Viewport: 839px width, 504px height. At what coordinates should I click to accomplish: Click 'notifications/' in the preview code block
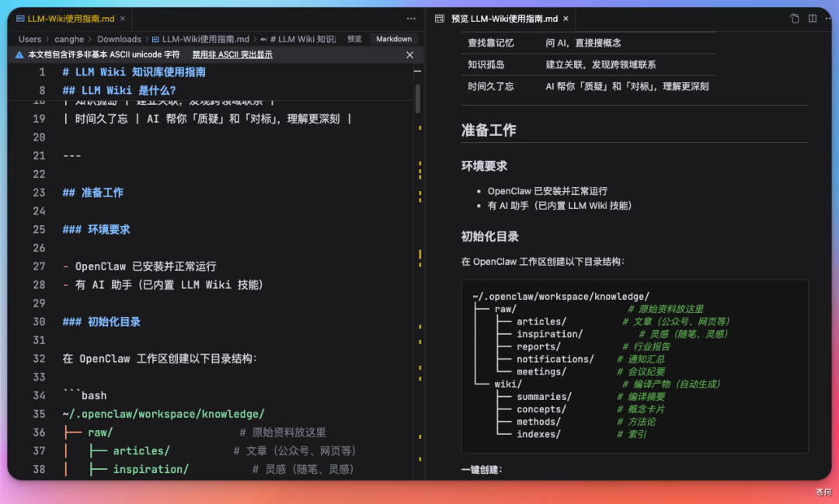(x=555, y=359)
